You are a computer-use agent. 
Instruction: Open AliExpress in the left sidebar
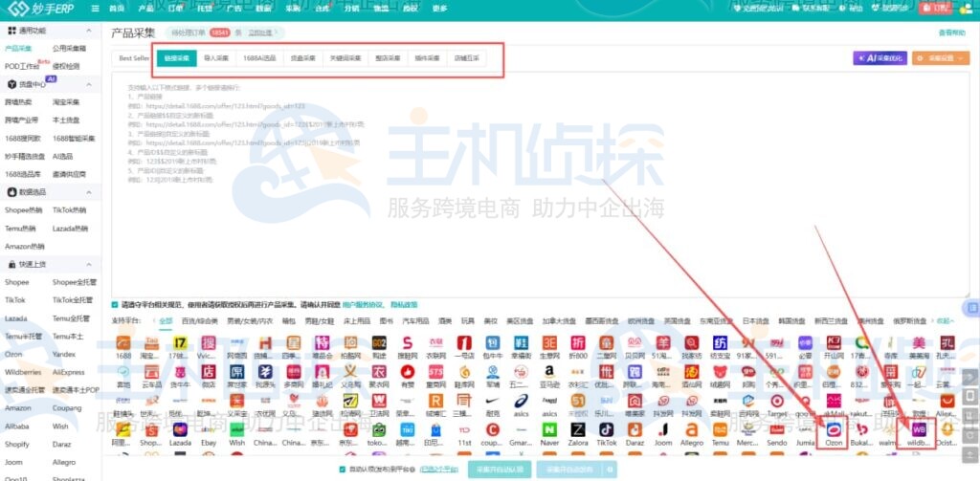[x=68, y=372]
